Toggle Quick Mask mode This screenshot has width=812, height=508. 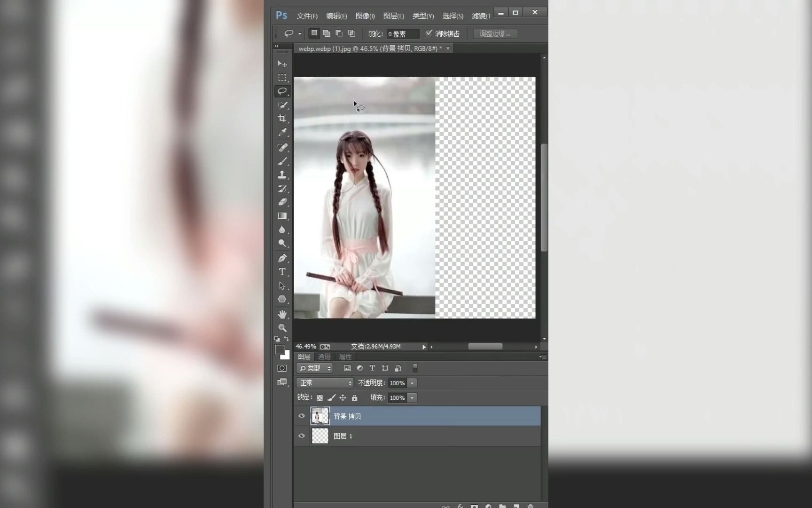click(282, 368)
